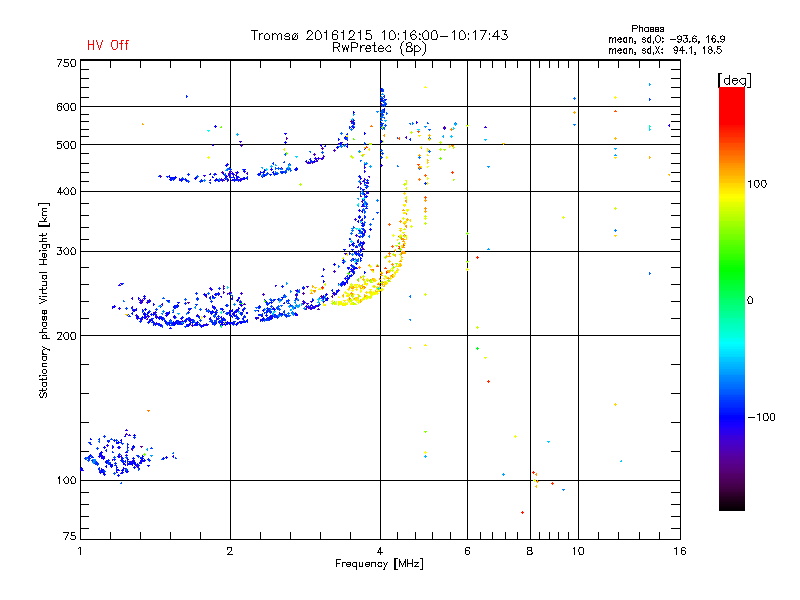Click the y-axis tick label '500'
Viewport: 800px width, 600px height.
point(66,145)
